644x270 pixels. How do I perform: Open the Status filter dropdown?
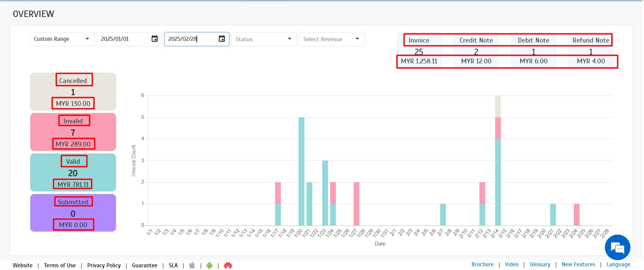coord(264,39)
